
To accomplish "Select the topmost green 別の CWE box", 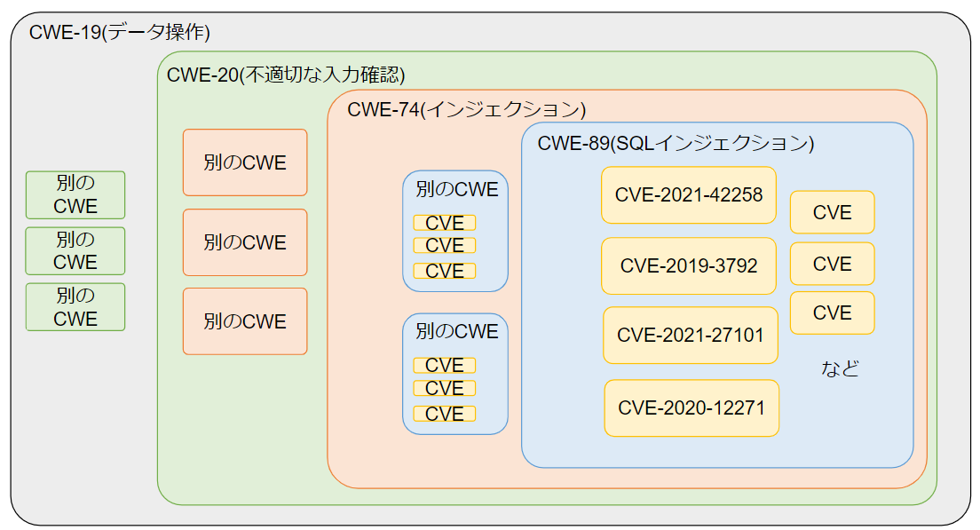I will tap(75, 195).
